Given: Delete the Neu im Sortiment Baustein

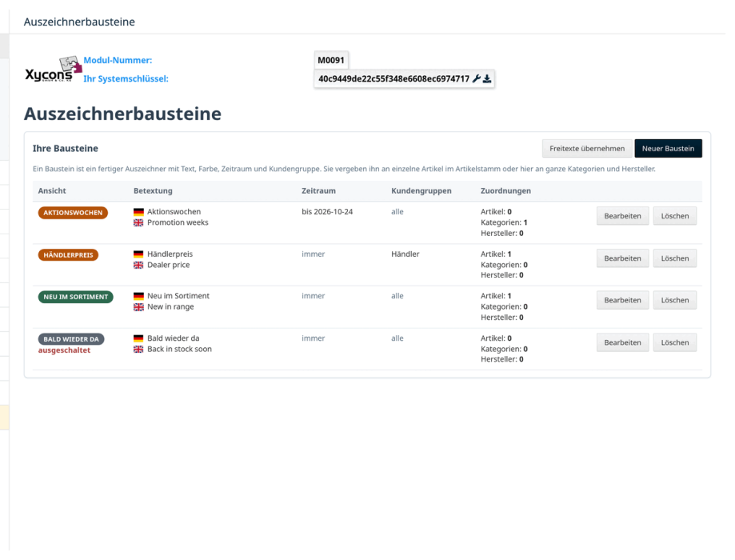Looking at the screenshot, I should pos(674,300).
